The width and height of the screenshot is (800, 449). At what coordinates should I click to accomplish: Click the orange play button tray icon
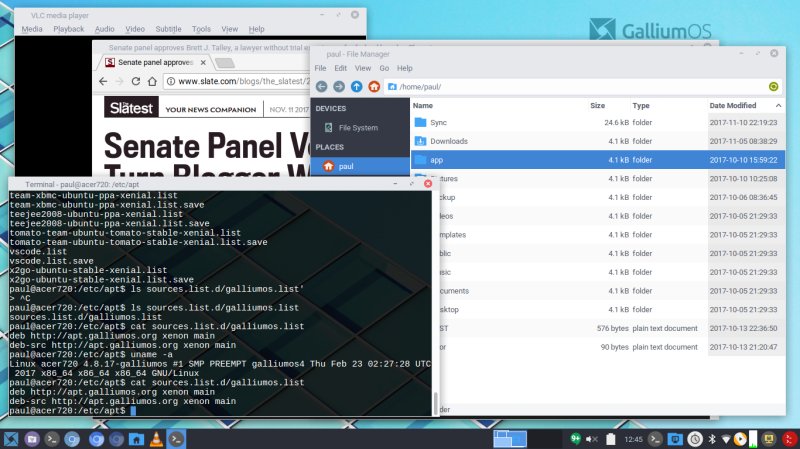coord(740,439)
